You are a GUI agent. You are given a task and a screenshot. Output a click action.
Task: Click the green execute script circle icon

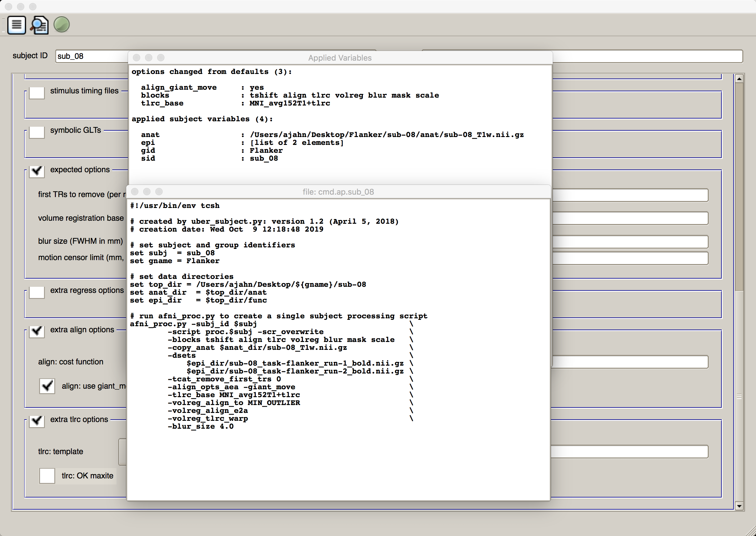tap(62, 25)
